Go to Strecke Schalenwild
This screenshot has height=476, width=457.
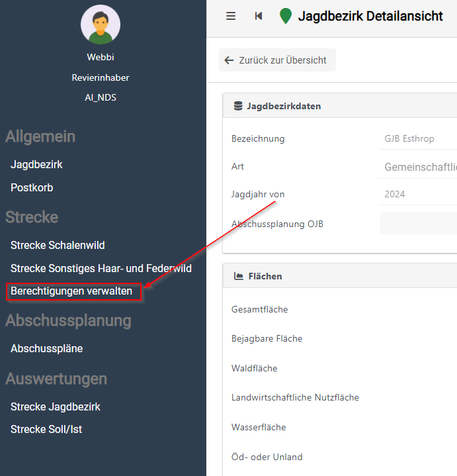tap(58, 245)
